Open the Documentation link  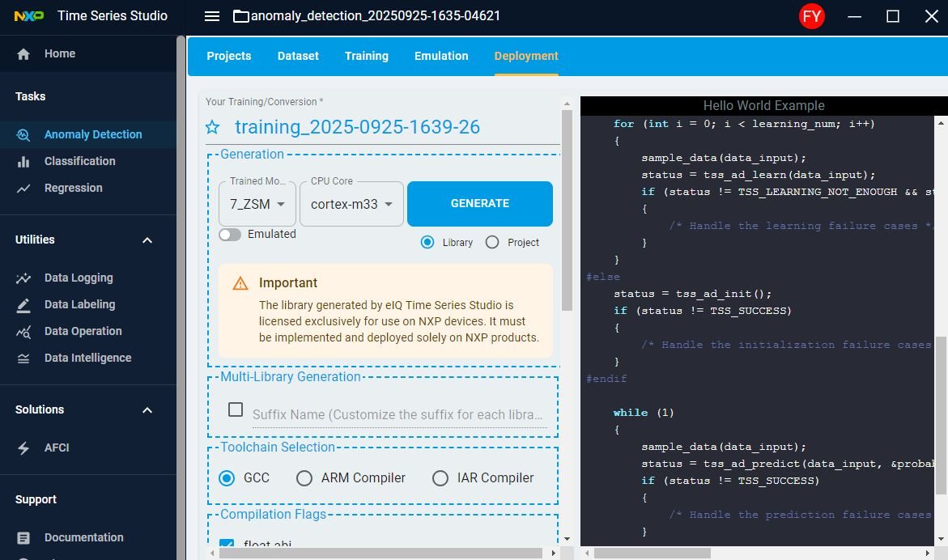pyautogui.click(x=88, y=537)
